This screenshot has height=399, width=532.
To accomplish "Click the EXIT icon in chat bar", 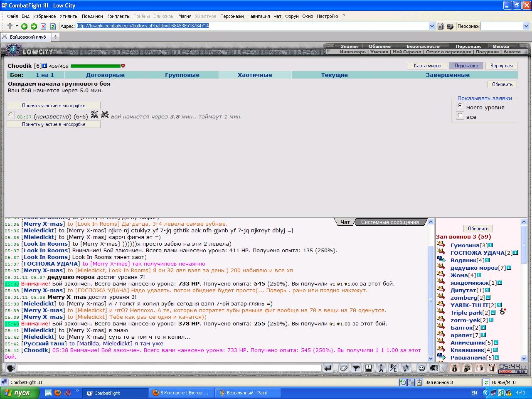I will coord(492,368).
